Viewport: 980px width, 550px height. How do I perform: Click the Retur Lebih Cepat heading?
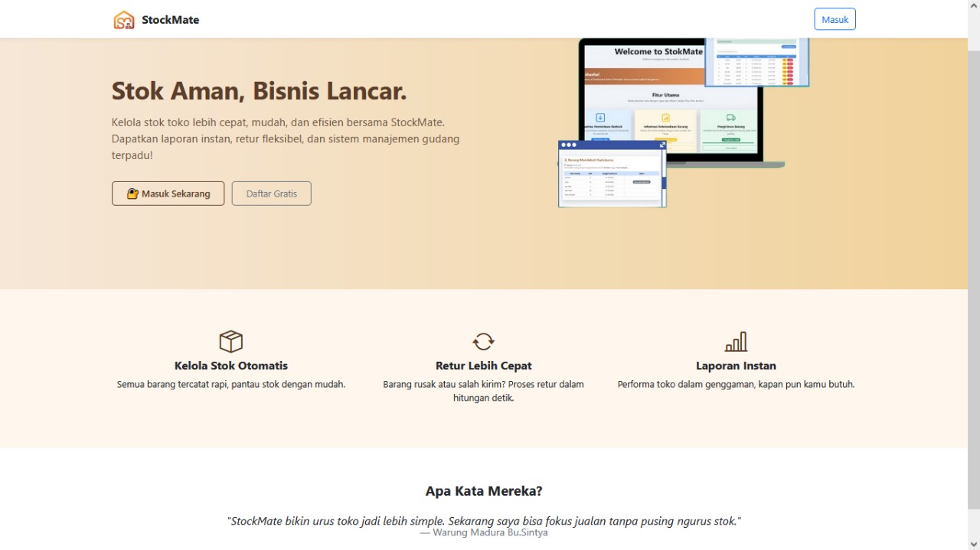tap(483, 366)
